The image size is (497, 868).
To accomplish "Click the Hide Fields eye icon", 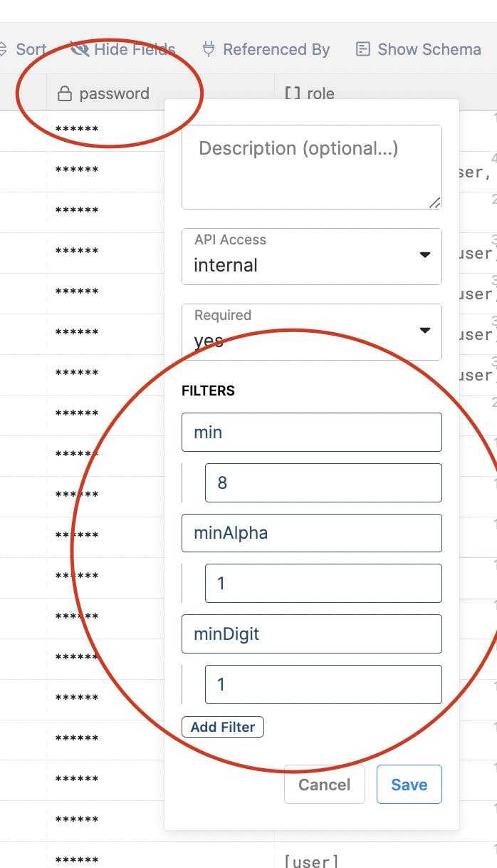I will [80, 49].
